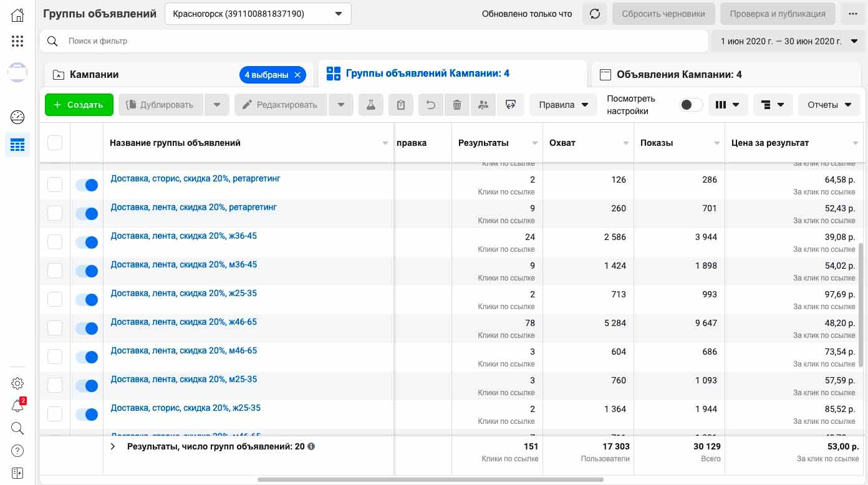Open help via the question mark icon

tap(17, 451)
